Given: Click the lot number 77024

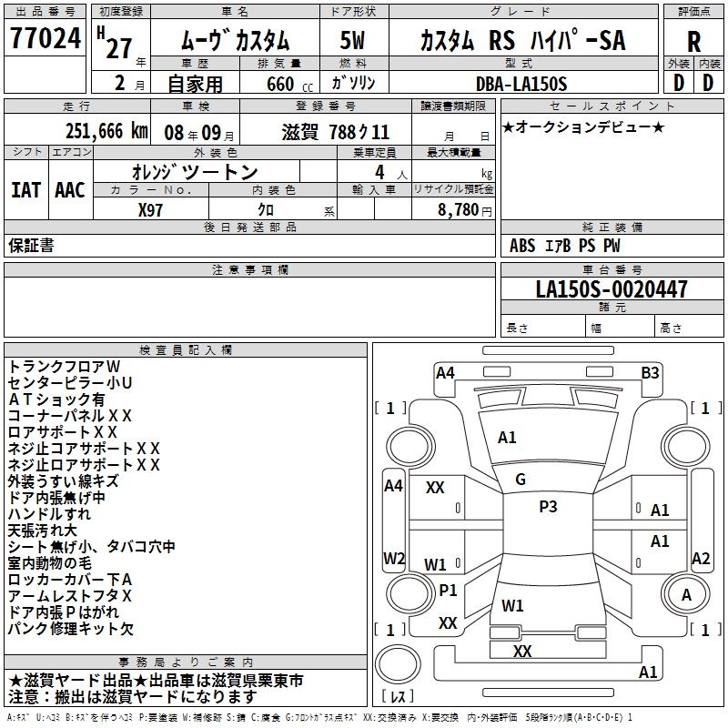Looking at the screenshot, I should point(45,41).
